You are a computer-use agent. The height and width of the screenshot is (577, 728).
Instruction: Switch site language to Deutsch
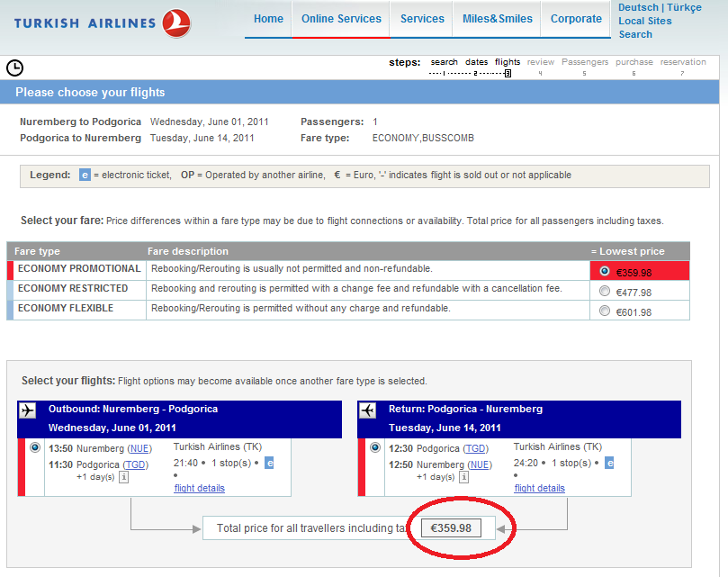point(638,7)
